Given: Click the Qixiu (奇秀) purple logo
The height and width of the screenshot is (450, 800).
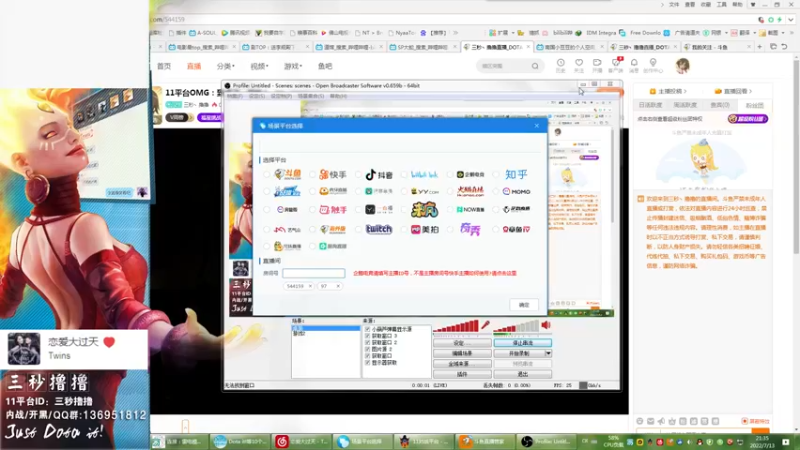Looking at the screenshot, I should coord(470,230).
